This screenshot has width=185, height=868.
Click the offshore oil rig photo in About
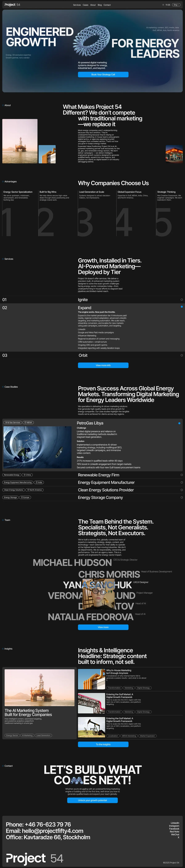(x=20, y=141)
